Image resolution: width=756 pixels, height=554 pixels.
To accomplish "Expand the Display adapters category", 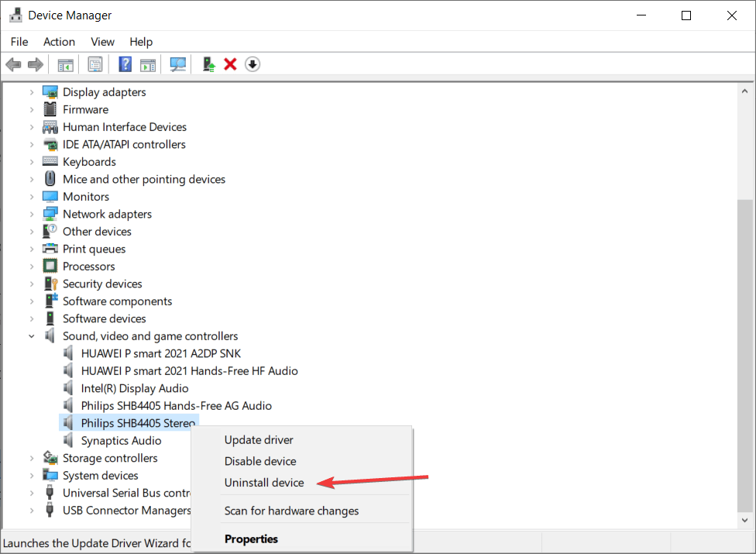I will [32, 92].
